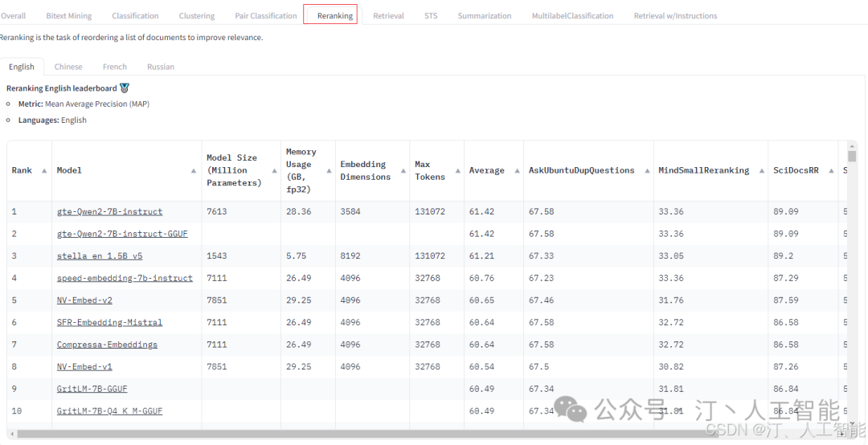Open the NV-Embed-v2 model link
The image size is (868, 445).
pos(84,300)
